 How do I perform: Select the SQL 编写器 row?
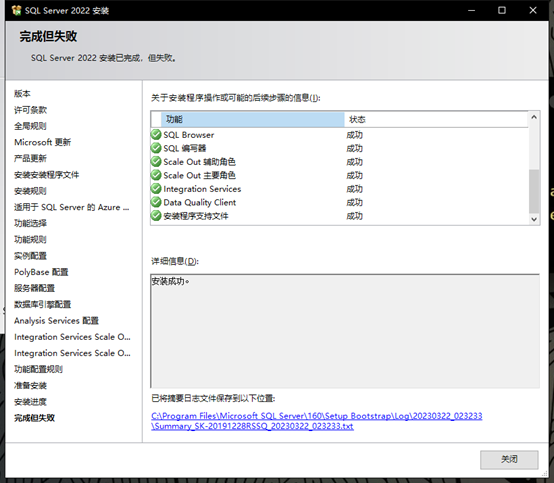[340, 148]
